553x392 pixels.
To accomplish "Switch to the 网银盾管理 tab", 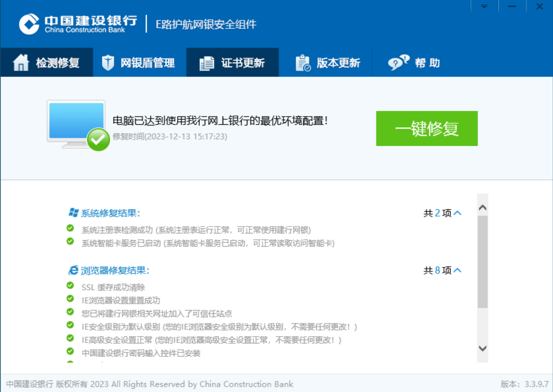I will (x=140, y=63).
